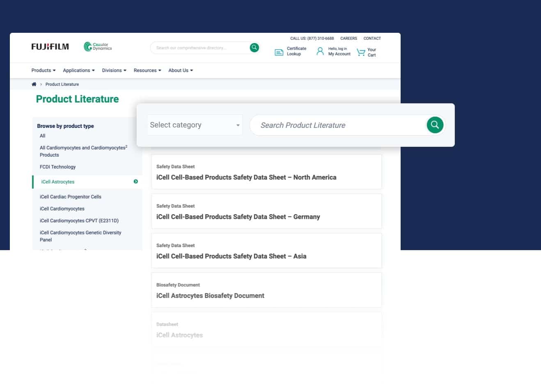The width and height of the screenshot is (541, 392).
Task: Click the green header search button
Action: [x=254, y=48]
